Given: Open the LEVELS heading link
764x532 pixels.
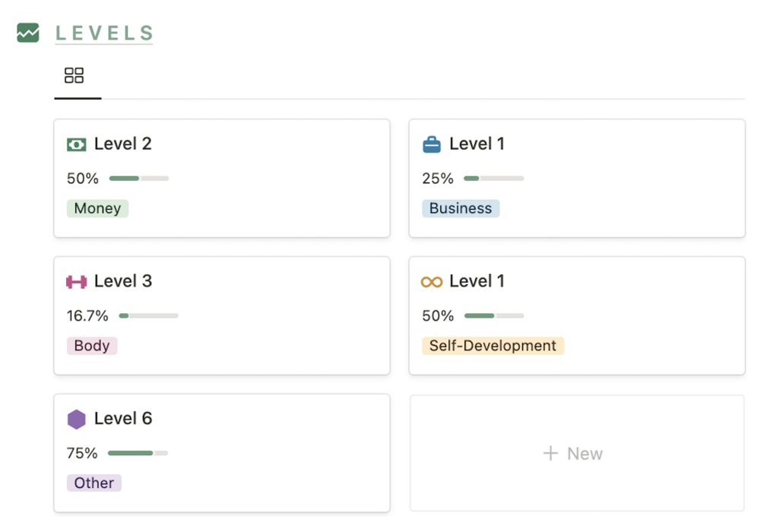Looking at the screenshot, I should (x=104, y=33).
